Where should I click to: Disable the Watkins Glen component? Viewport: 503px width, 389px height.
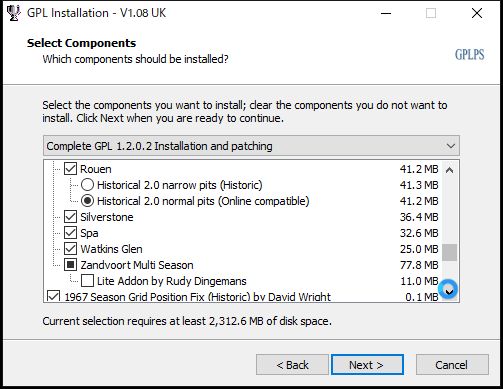pos(70,249)
